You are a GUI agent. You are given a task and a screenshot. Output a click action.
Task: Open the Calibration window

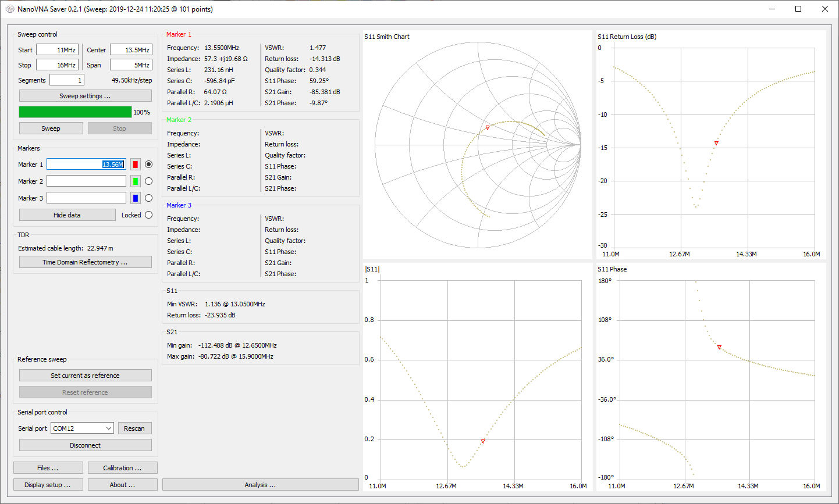pyautogui.click(x=122, y=468)
